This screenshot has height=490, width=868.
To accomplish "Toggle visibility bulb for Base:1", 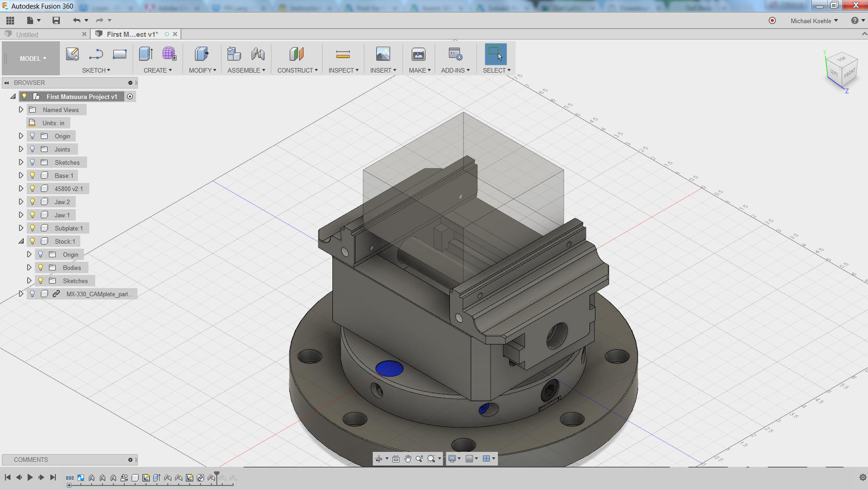I will 32,175.
